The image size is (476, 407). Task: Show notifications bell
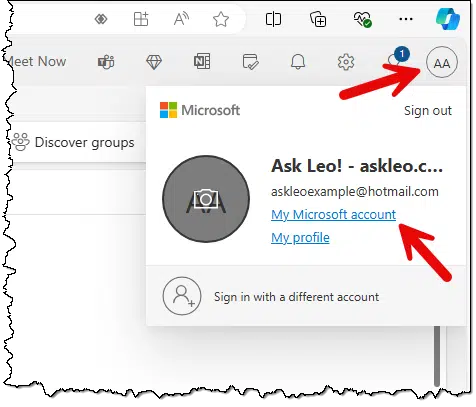(298, 62)
